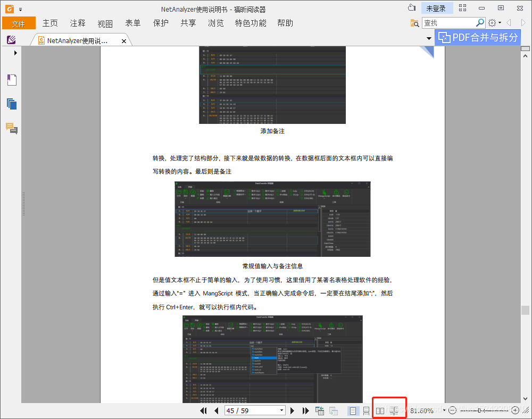Screen dimensions: 532x419
Task: Jump to the last page
Action: point(305,410)
